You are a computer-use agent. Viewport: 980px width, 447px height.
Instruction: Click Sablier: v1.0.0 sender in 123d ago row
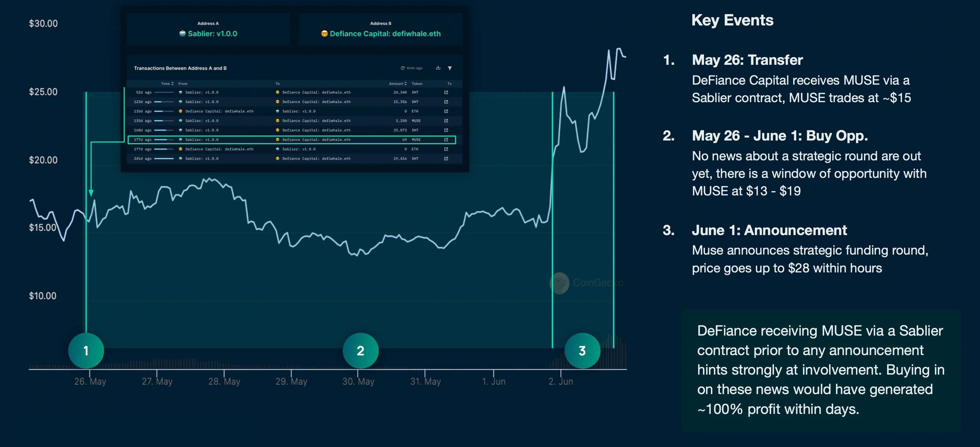pos(202,102)
